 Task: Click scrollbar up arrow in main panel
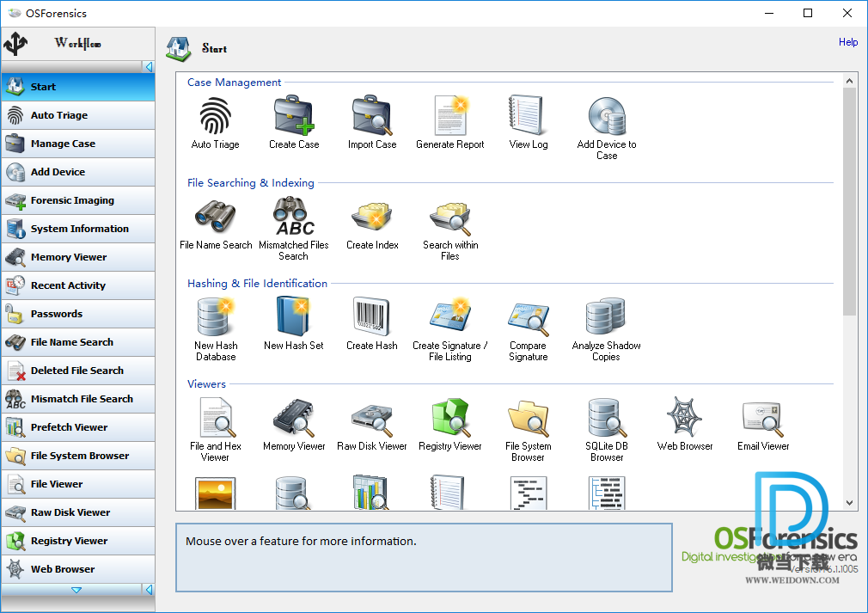849,81
